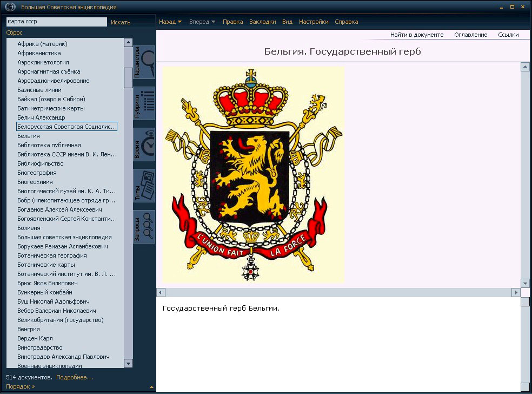Select Бельгия in the list
Screen dimensions: 532x394
coord(29,135)
